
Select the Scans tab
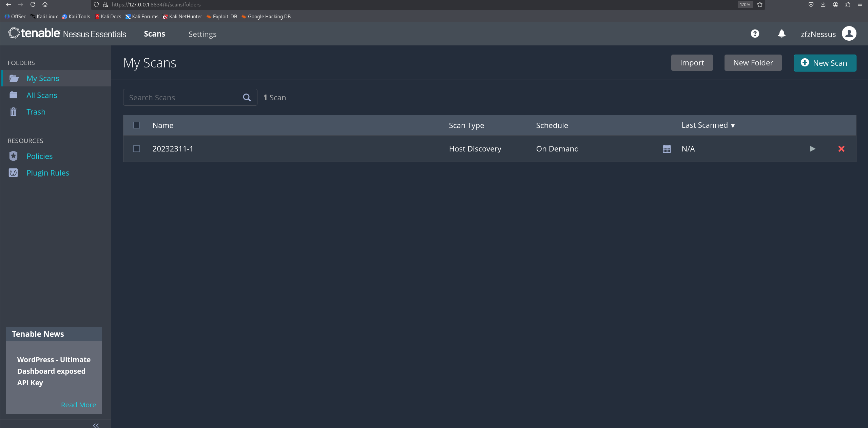pyautogui.click(x=154, y=34)
